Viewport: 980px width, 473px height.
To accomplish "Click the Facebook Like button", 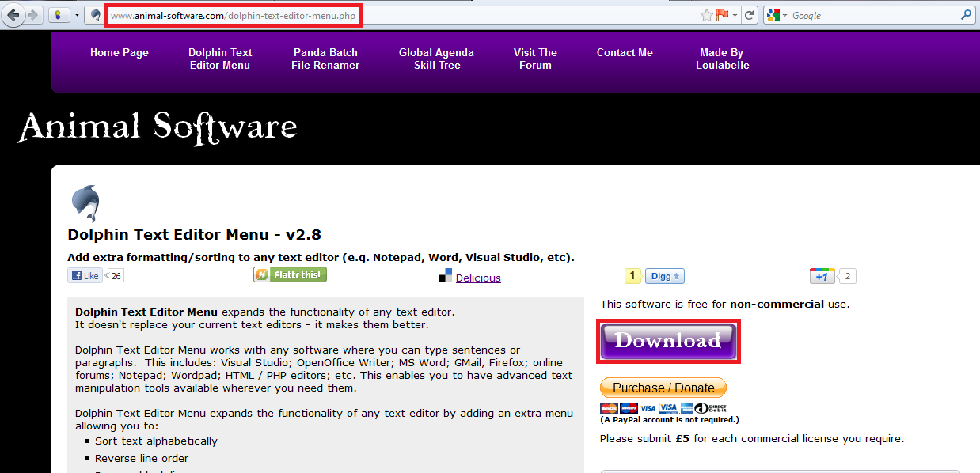I will coord(85,276).
